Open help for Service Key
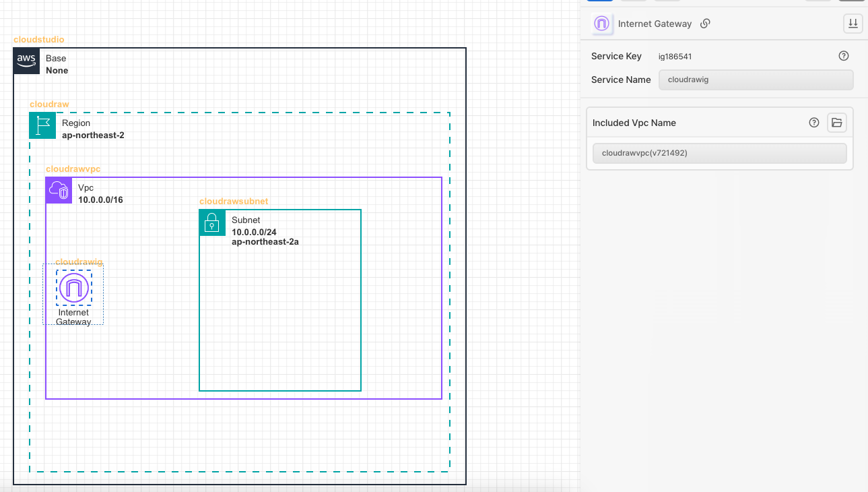Screen dimensions: 868x492 coord(844,56)
